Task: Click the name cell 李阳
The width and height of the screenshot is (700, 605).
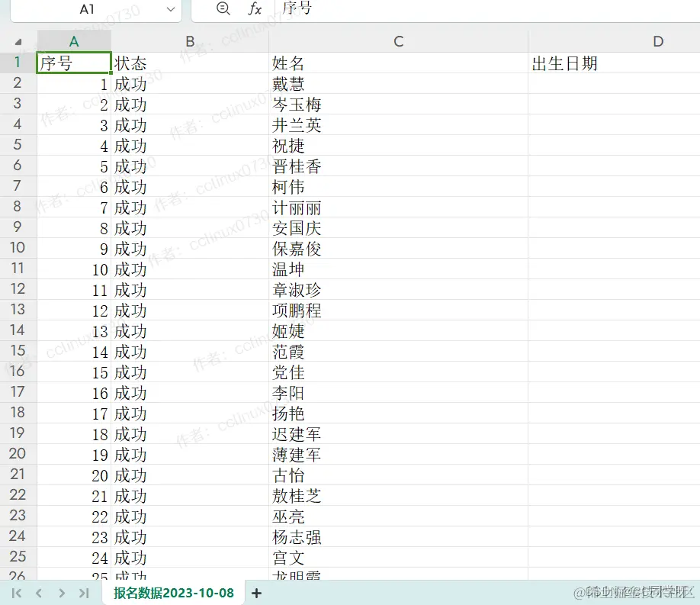Action: tap(398, 392)
